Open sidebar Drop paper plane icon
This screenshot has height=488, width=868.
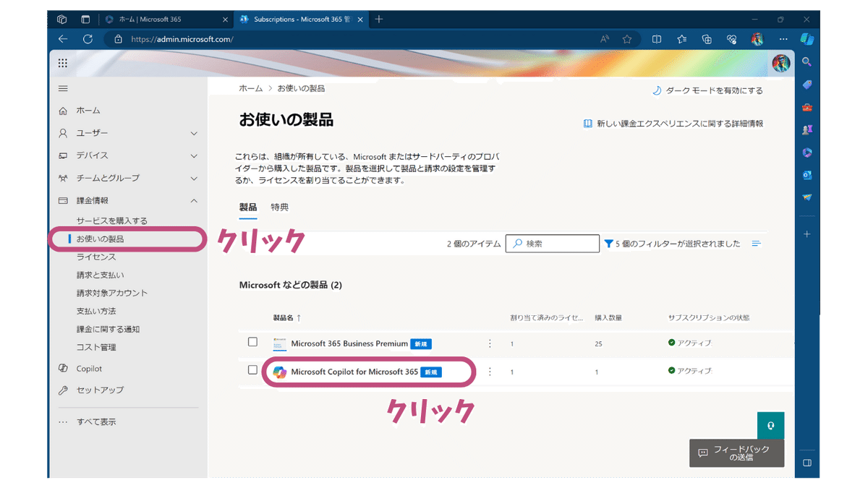807,197
